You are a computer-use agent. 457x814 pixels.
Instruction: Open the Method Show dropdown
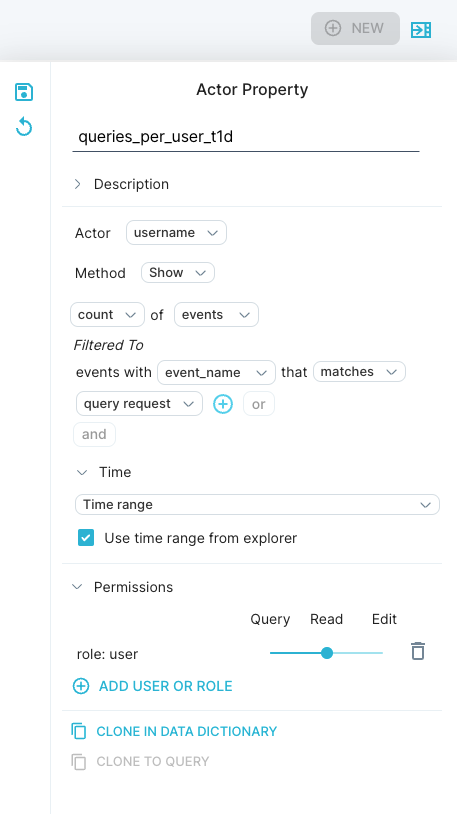point(178,273)
